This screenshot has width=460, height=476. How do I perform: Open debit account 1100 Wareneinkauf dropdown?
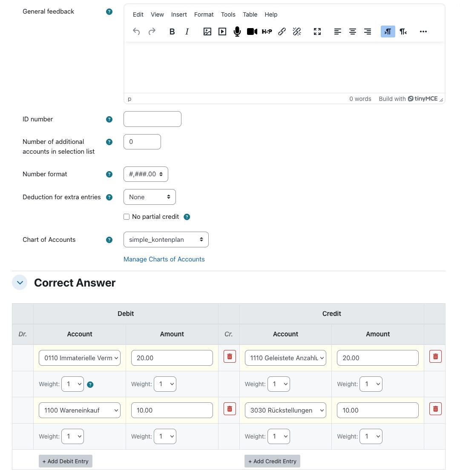[80, 410]
